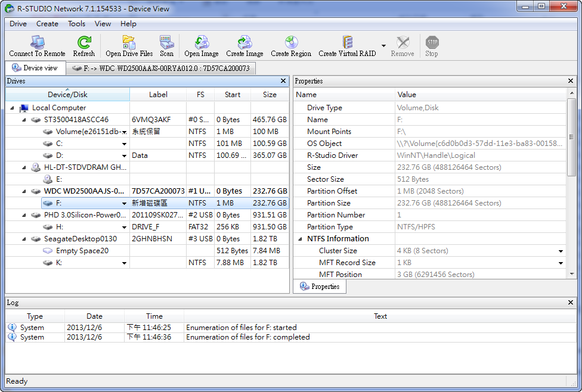
Task: Click the Start column header
Action: tap(233, 95)
